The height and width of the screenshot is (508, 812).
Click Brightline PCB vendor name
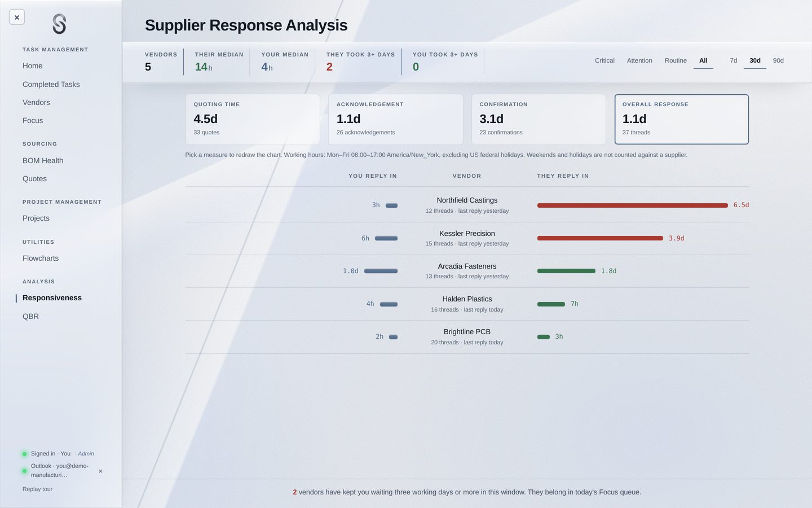coord(467,331)
